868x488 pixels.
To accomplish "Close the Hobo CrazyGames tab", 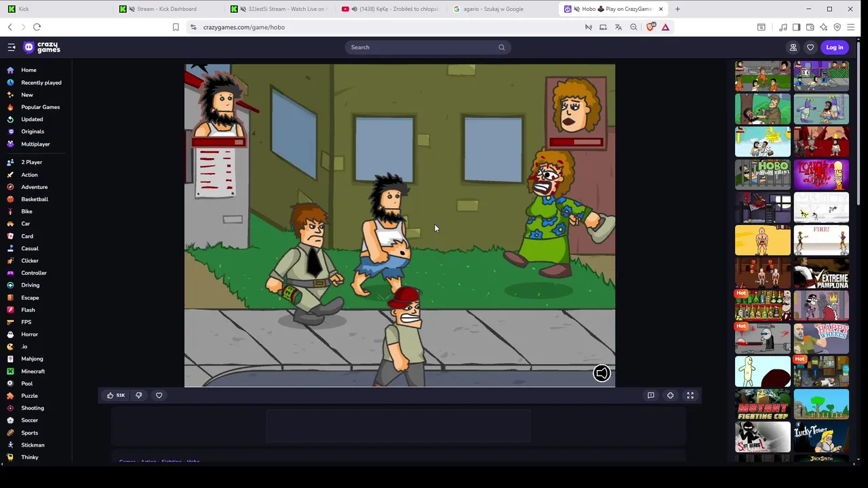I will (x=660, y=9).
